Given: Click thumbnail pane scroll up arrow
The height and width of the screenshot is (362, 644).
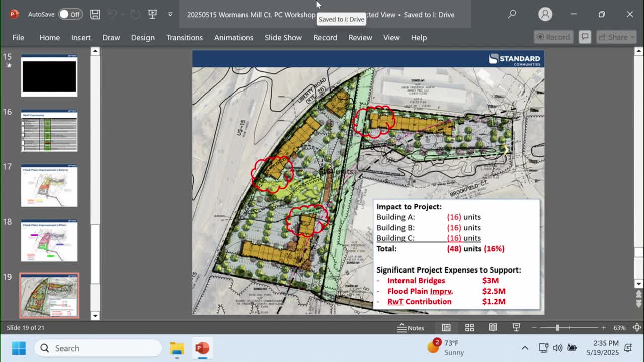Looking at the screenshot, I should click(95, 51).
